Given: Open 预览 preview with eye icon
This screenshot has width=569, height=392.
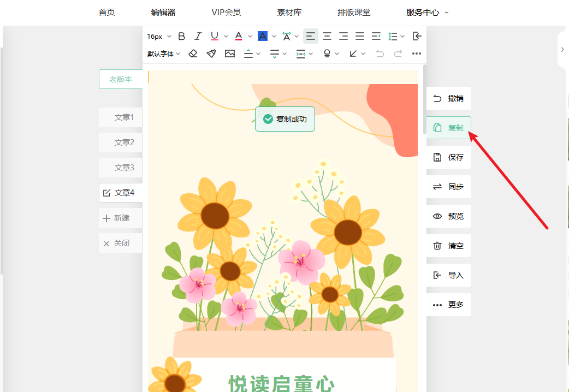Looking at the screenshot, I should (448, 216).
